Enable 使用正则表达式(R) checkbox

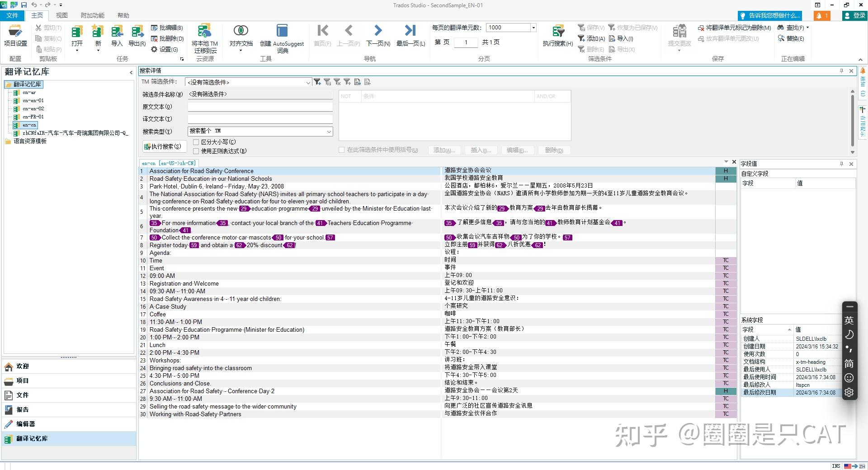coord(196,151)
